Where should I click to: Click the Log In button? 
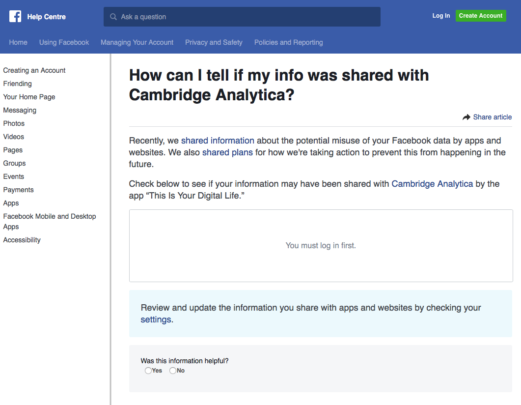(441, 16)
